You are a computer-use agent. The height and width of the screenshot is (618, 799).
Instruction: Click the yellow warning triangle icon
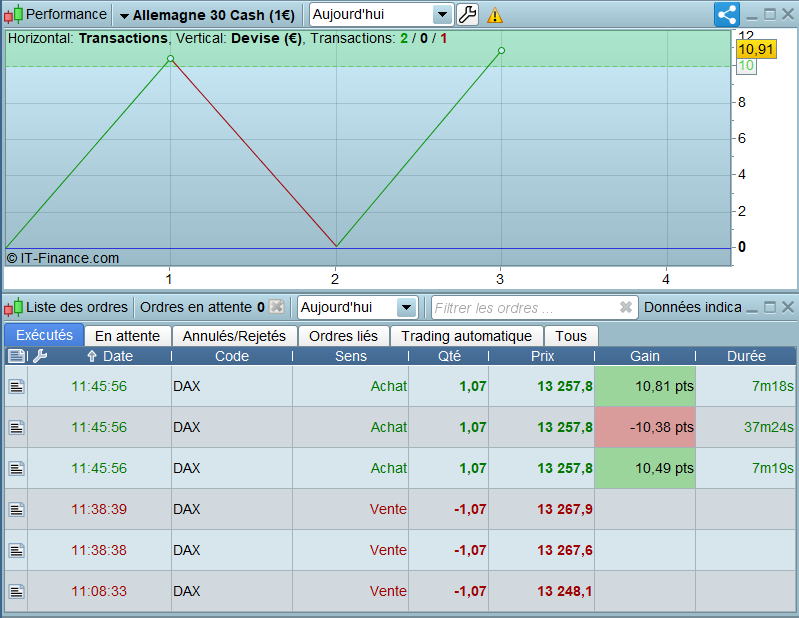coord(495,15)
